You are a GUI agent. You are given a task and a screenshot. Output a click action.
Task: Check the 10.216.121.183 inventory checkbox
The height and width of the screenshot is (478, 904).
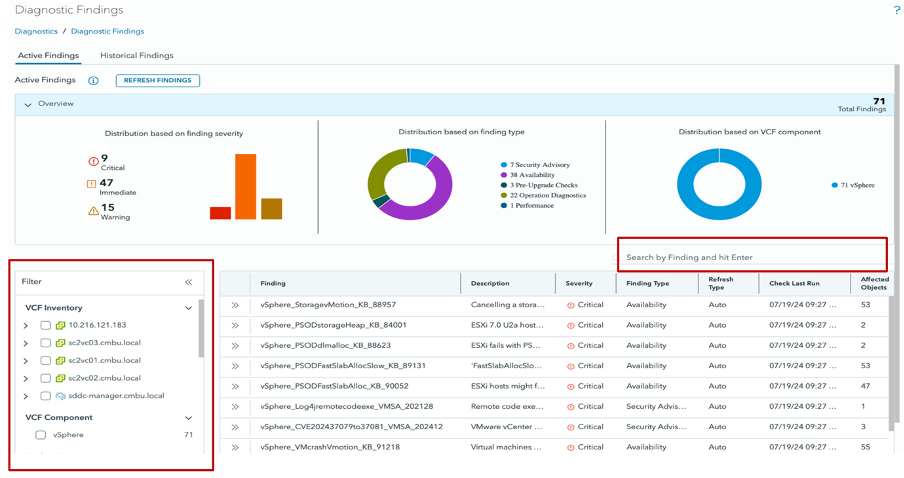(x=46, y=326)
